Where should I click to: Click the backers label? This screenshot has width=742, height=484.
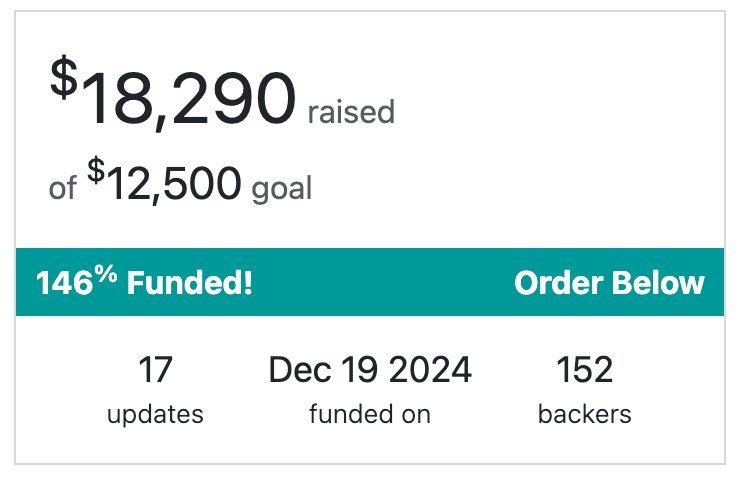coord(585,414)
